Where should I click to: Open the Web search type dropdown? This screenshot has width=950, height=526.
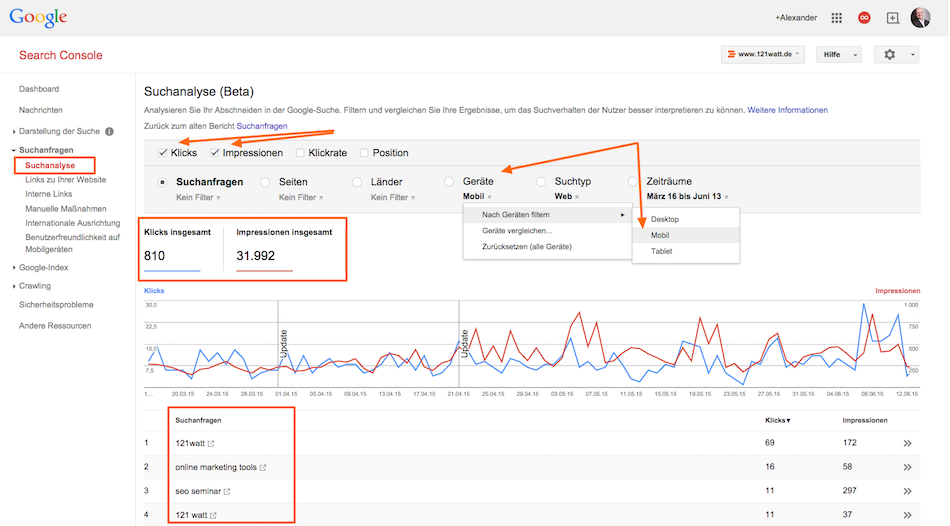(567, 196)
